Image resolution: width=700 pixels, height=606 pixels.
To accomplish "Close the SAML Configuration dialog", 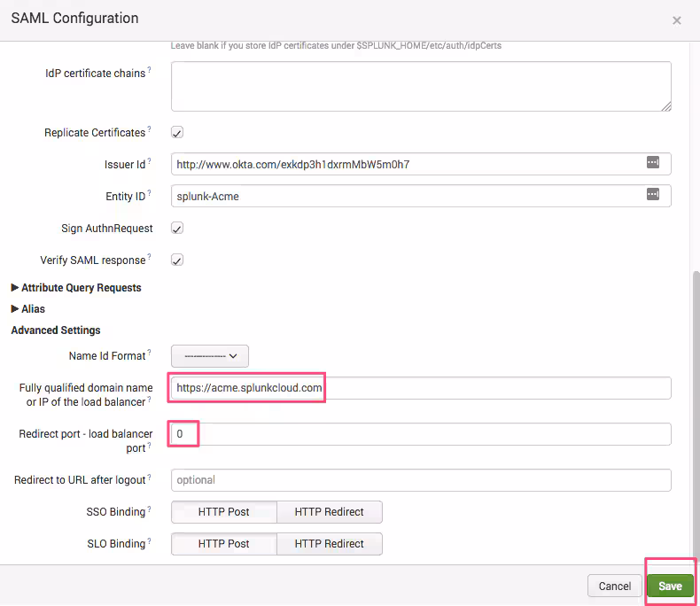I will click(677, 20).
